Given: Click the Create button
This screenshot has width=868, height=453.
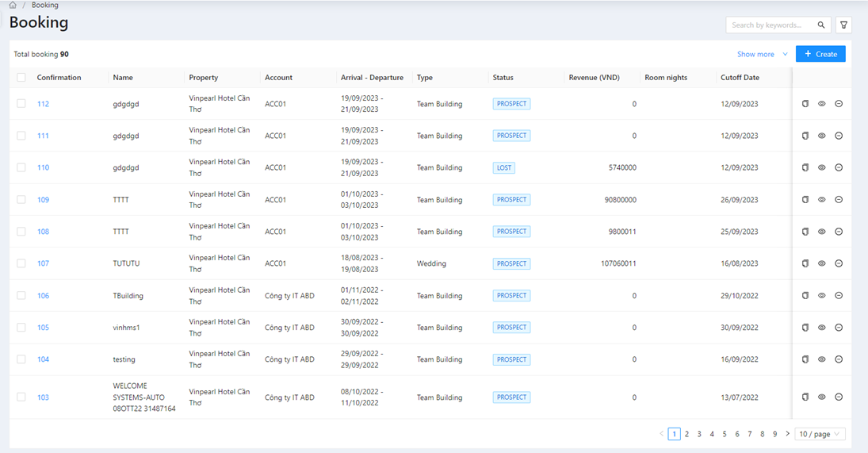Looking at the screenshot, I should coord(820,54).
